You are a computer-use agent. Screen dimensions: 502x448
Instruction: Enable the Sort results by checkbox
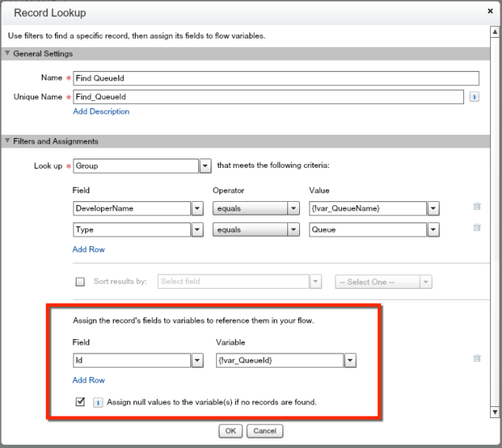coord(80,282)
